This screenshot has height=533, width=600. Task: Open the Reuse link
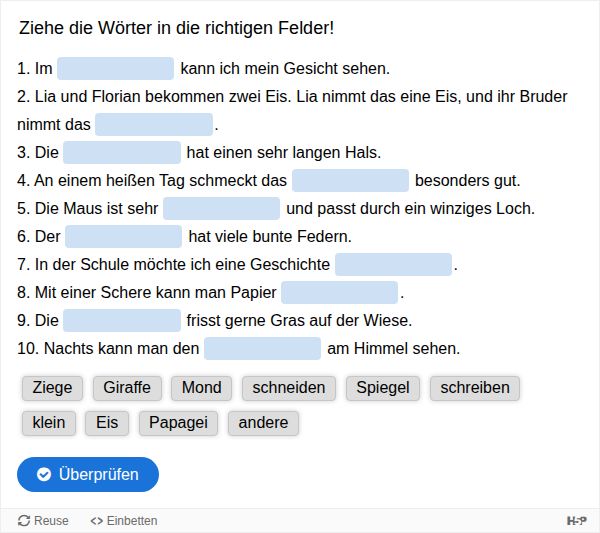[43, 520]
